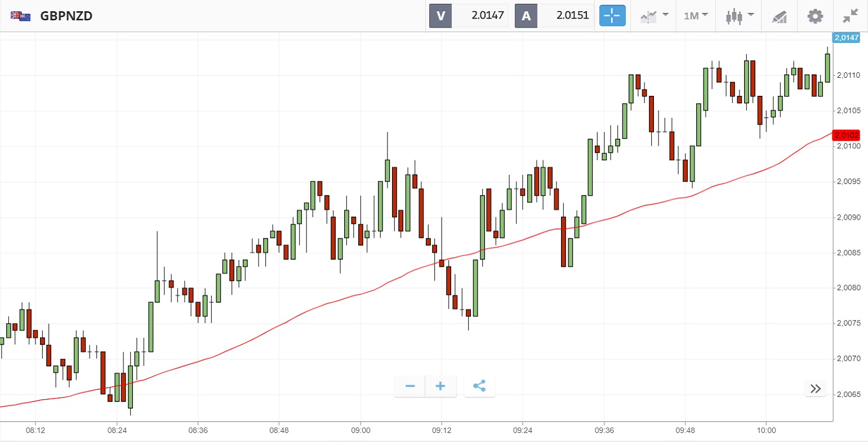Click the GBPNZD symbol name
This screenshot has height=442, width=868.
[66, 16]
